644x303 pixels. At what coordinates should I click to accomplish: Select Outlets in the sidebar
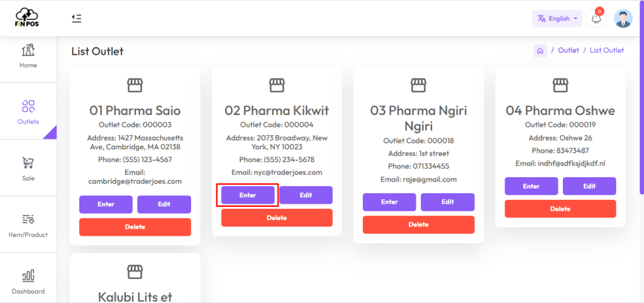[x=28, y=112]
